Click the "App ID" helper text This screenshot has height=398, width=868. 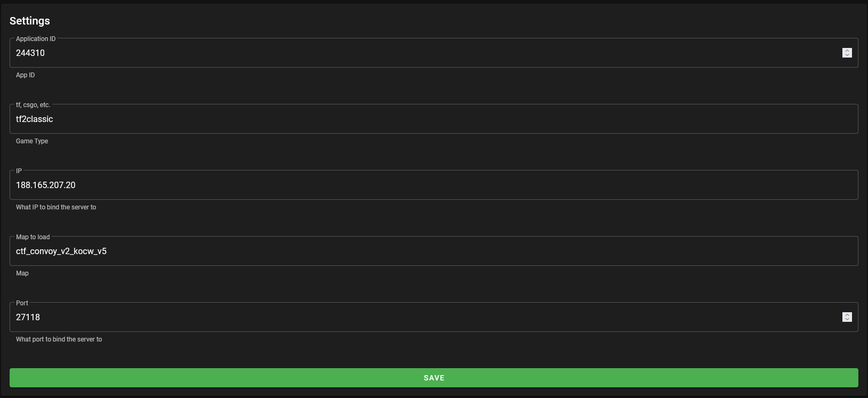(x=25, y=75)
